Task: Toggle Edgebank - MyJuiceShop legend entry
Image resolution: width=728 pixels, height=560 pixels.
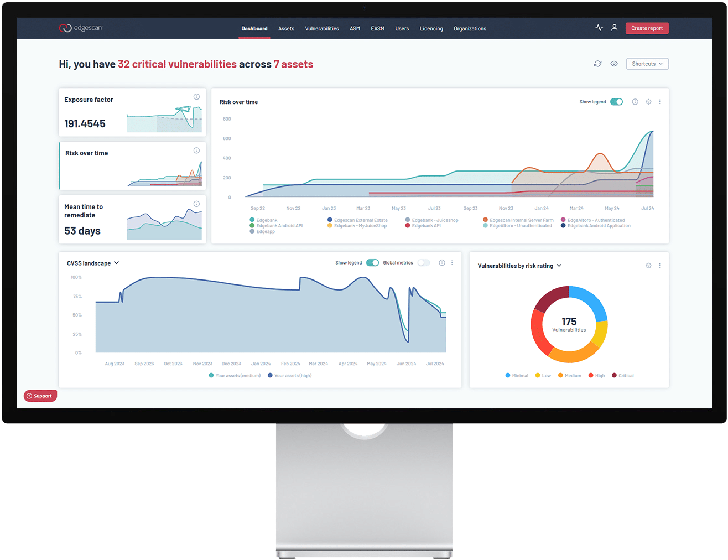Action: pyautogui.click(x=357, y=226)
